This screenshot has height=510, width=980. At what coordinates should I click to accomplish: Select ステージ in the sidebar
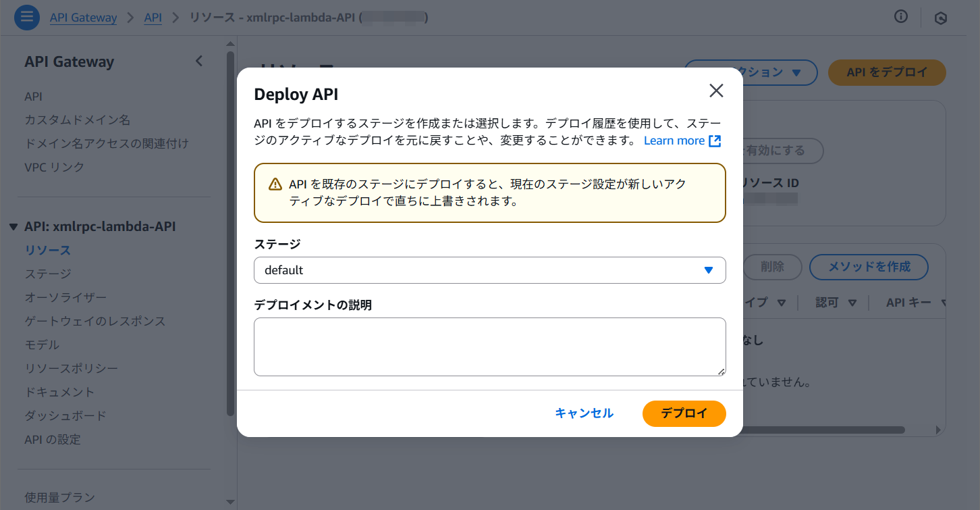[48, 274]
